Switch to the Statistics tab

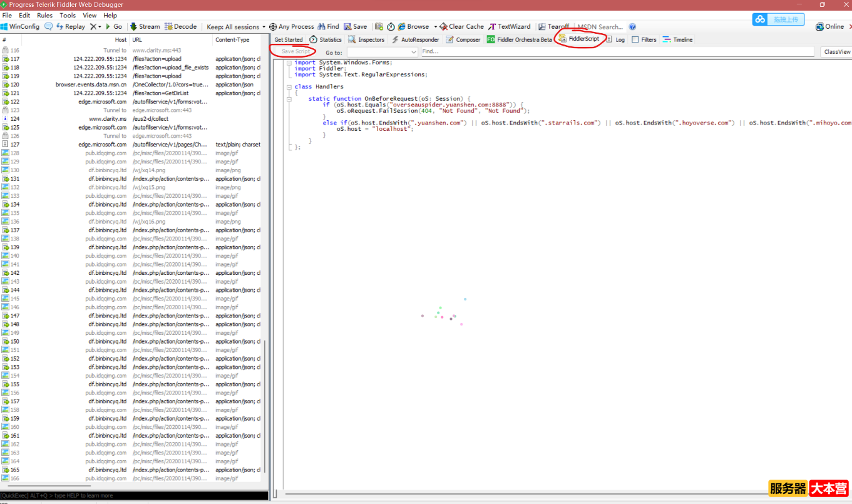[x=326, y=39]
